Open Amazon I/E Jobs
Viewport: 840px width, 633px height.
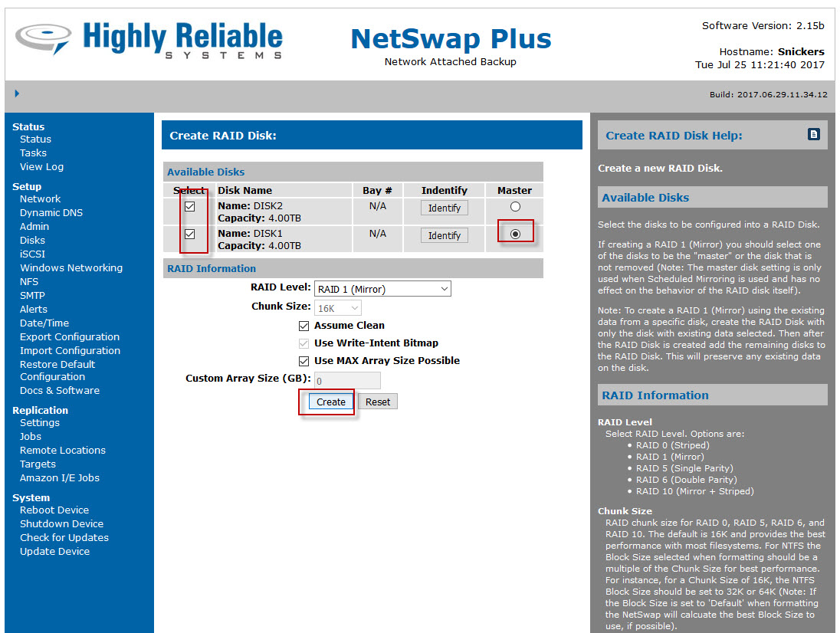[60, 478]
